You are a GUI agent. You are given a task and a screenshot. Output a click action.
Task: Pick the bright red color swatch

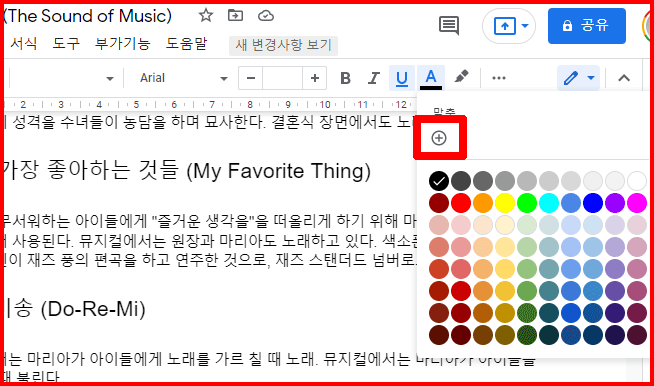[461, 203]
